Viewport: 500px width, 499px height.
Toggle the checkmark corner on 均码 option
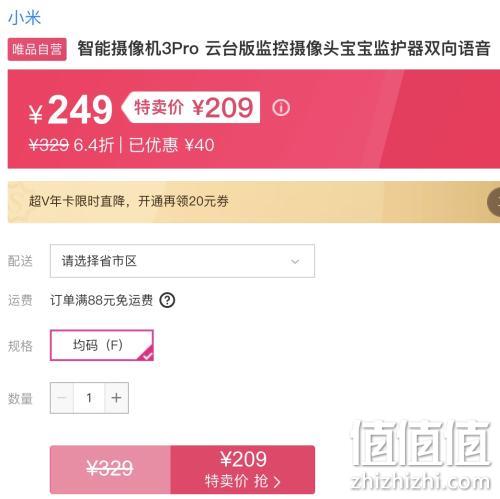tap(147, 355)
